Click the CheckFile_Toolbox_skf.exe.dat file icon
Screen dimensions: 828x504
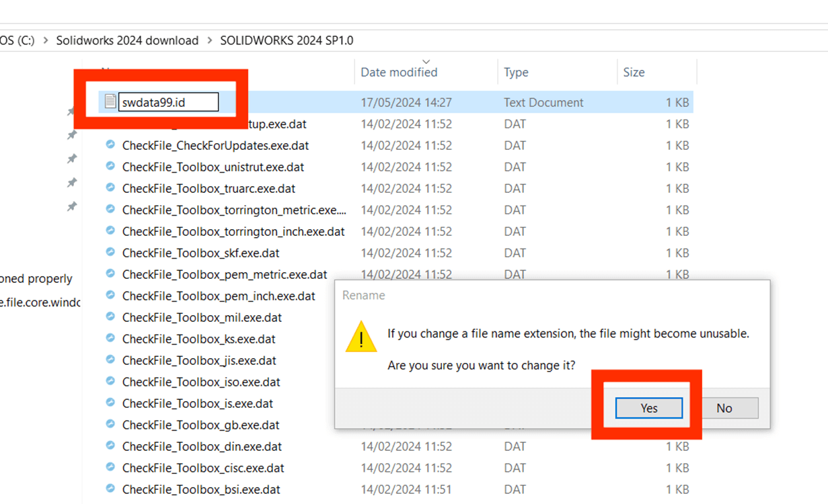click(110, 253)
